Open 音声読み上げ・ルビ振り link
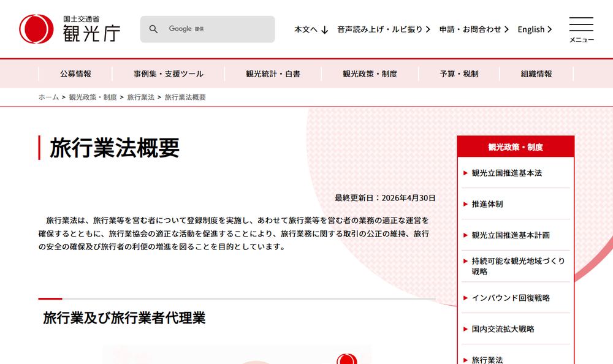The image size is (613, 364). 379,29
